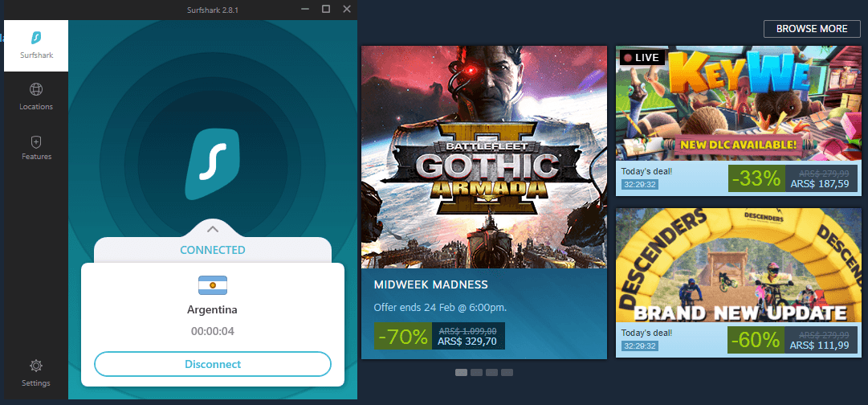Viewport: 868px width, 405px height.
Task: Click Today's deal label on KeyWe card
Action: click(x=646, y=171)
